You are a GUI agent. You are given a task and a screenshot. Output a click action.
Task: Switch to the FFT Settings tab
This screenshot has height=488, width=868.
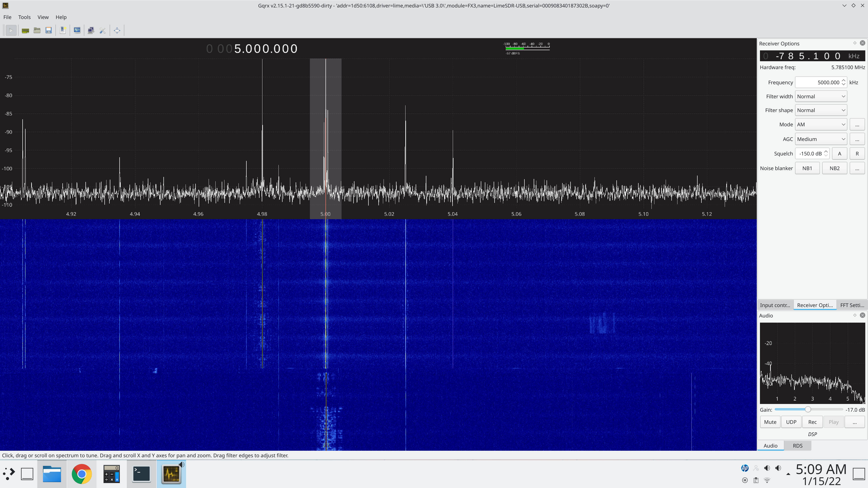click(x=852, y=305)
